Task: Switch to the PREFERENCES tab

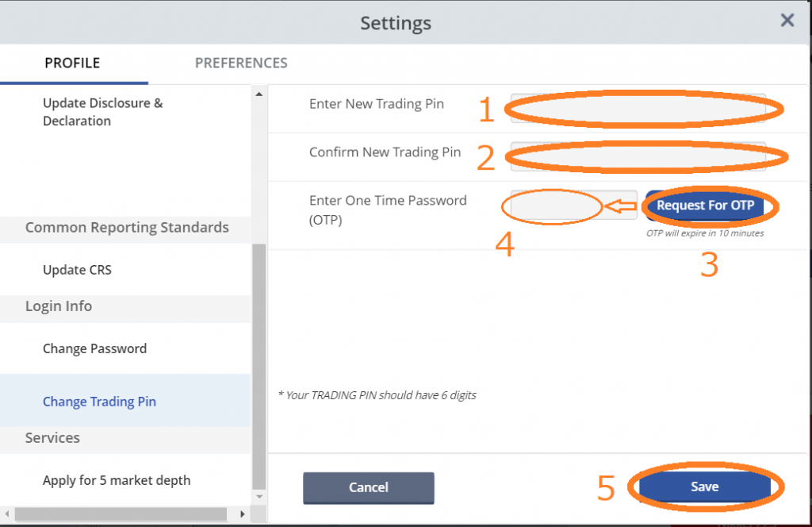Action: [241, 63]
